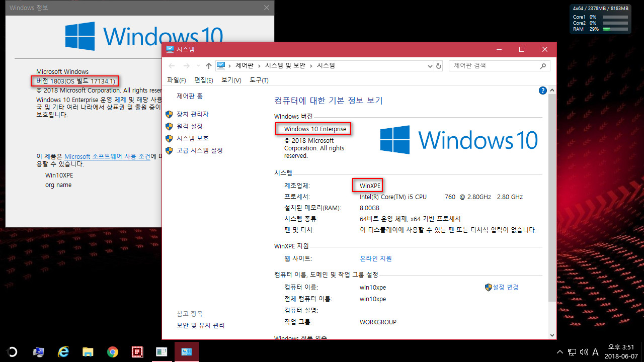This screenshot has width=644, height=362.
Task: Open the 편집(E) menu
Action: (x=204, y=80)
